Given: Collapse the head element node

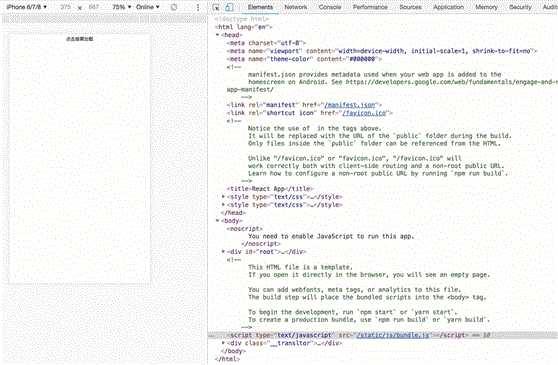Looking at the screenshot, I should point(217,35).
